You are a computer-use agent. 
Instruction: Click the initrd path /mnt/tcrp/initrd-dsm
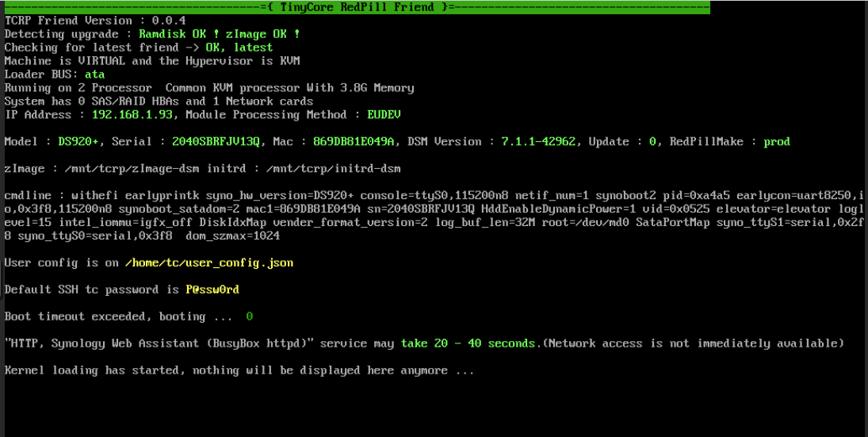click(333, 169)
